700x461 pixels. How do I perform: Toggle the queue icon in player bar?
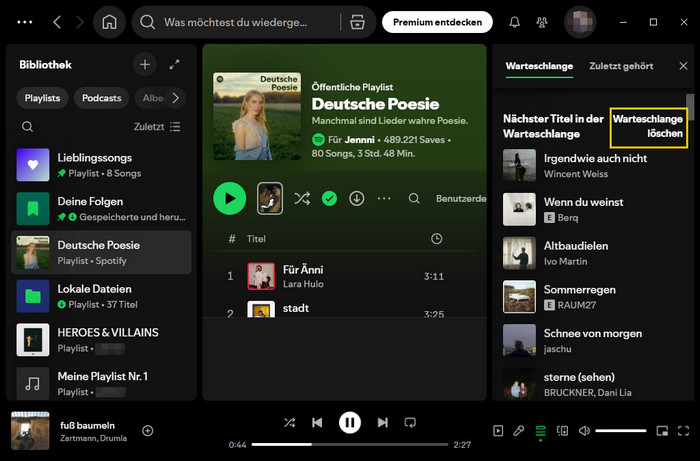[x=541, y=431]
